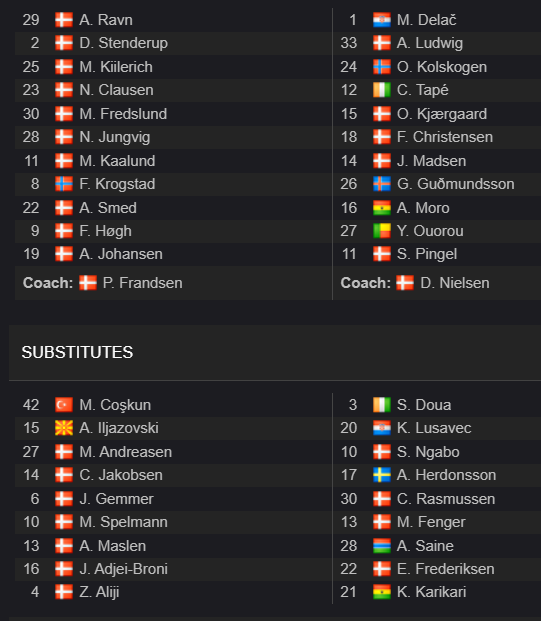541x621 pixels.
Task: Select coach D. Nielsen
Action: 455,283
